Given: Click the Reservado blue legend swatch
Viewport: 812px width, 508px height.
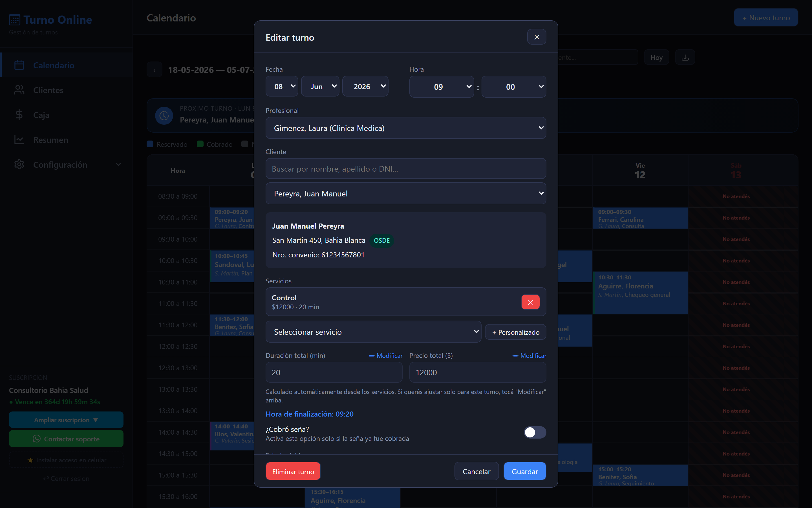Looking at the screenshot, I should click(x=150, y=144).
